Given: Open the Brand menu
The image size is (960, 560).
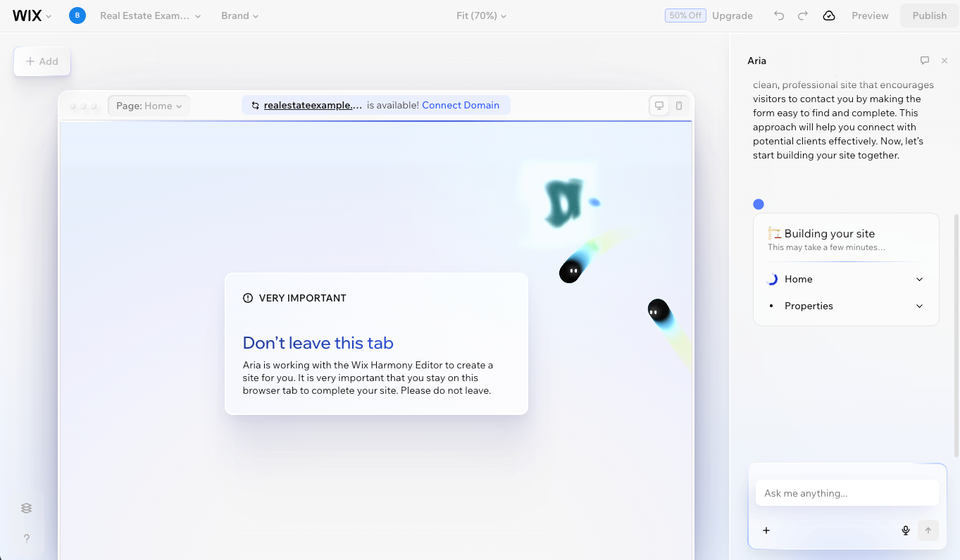Looking at the screenshot, I should (239, 15).
